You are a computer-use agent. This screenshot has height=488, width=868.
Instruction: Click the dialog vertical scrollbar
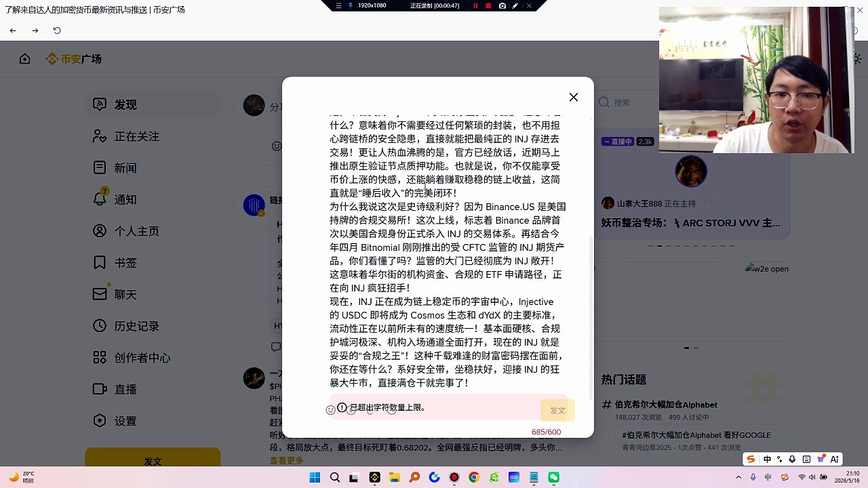click(591, 317)
